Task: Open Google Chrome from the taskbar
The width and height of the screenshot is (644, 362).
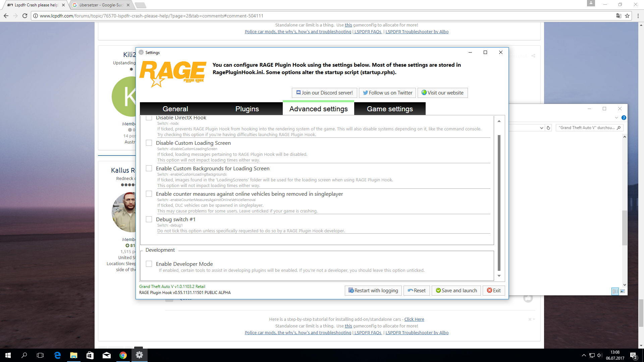Action: (123, 355)
